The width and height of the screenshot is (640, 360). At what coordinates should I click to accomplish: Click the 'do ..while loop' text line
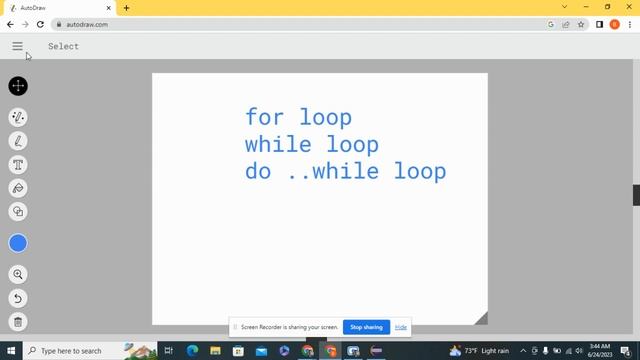pos(345,171)
